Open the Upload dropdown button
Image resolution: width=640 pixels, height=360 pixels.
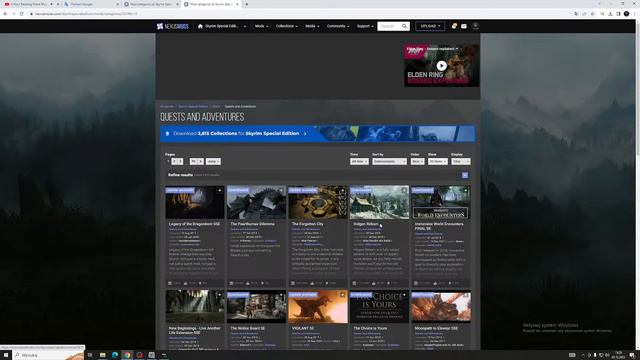point(430,26)
